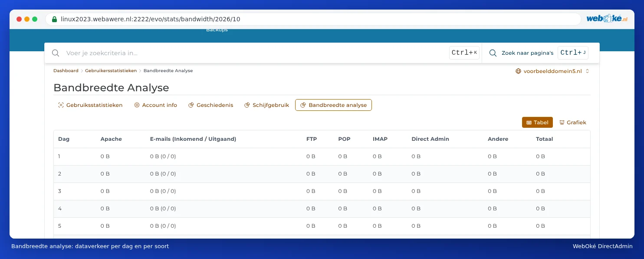Click the Geschiedenis chart icon

coord(191,105)
